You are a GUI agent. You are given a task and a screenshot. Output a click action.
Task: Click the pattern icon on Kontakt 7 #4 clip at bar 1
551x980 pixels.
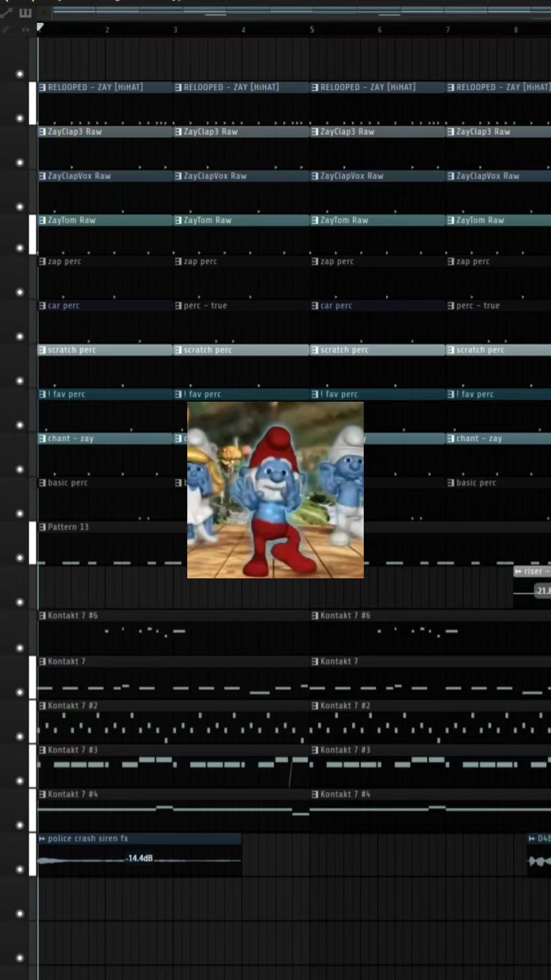[42, 795]
